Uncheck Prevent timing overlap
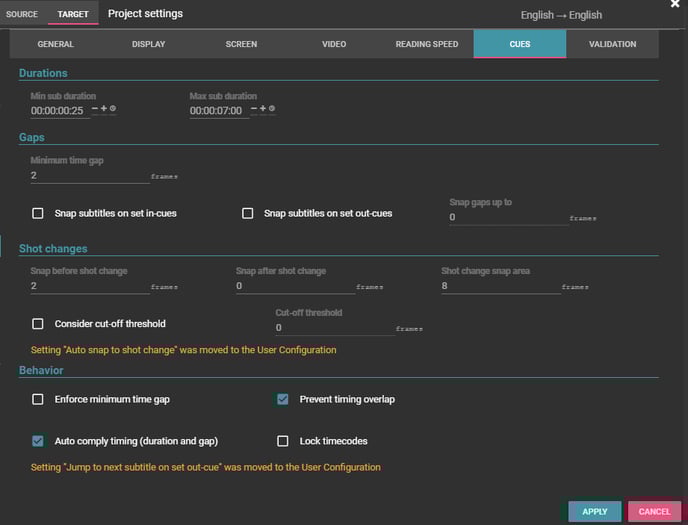The height and width of the screenshot is (525, 688). [x=283, y=399]
